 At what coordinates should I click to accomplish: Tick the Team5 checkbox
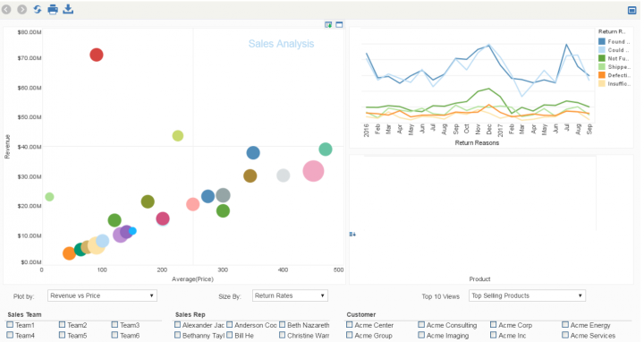point(62,335)
